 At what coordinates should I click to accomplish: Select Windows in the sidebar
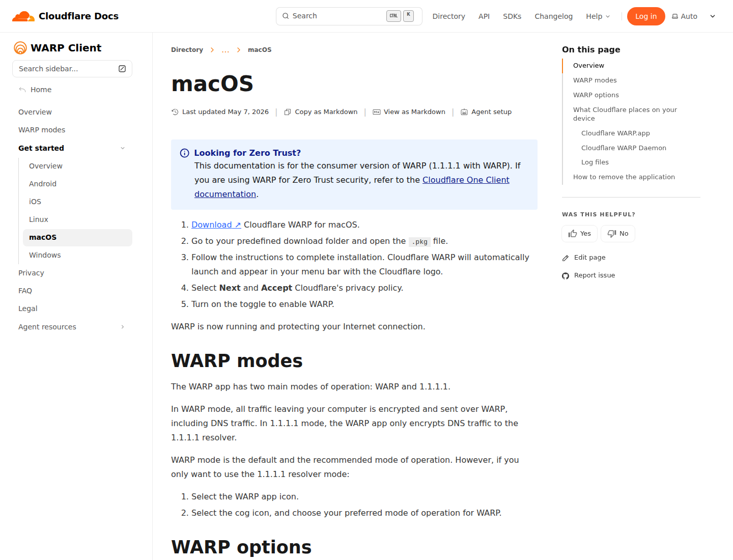point(77,255)
